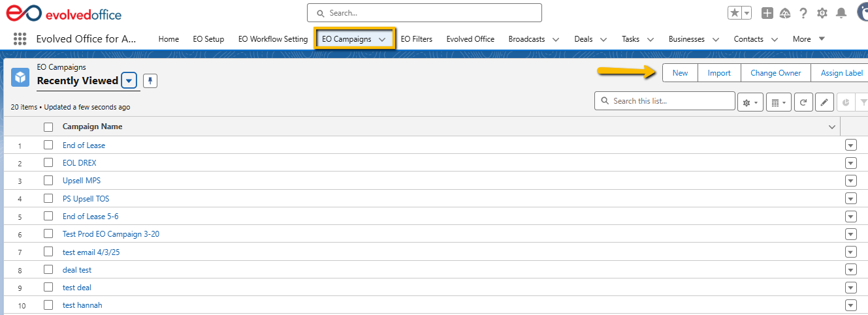Check the test email 4/3/25 checkbox
868x315 pixels.
[48, 252]
